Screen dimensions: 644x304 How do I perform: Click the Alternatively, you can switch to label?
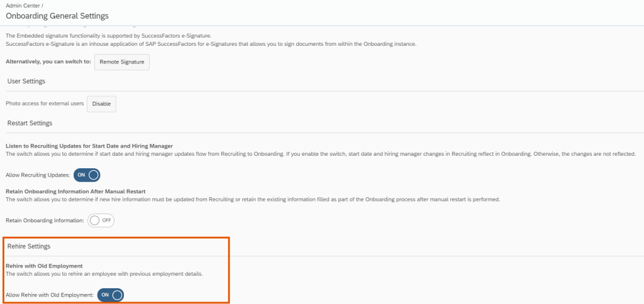point(48,62)
